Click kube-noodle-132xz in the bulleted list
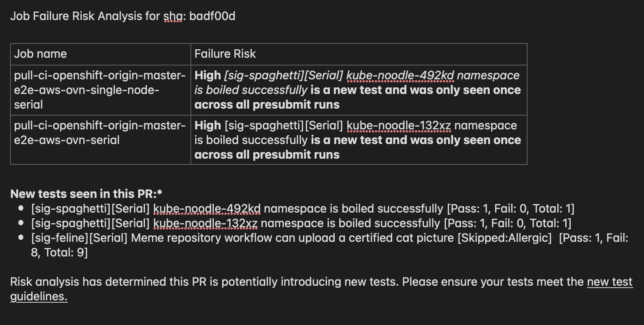 pos(205,223)
